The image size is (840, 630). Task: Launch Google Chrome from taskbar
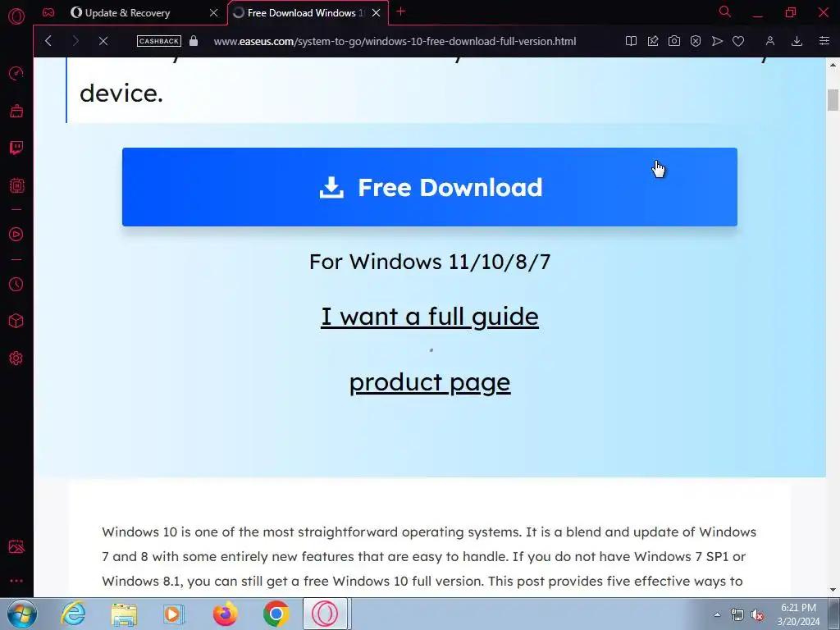[x=276, y=614]
